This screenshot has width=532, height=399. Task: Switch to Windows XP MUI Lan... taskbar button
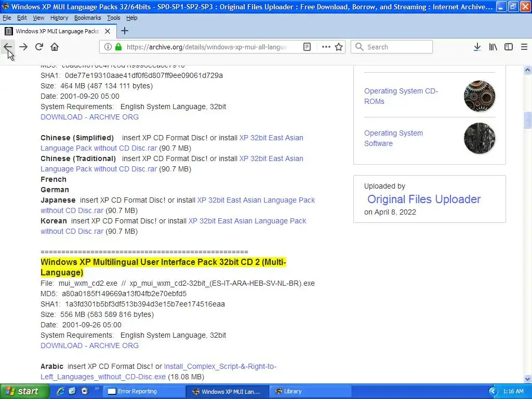(228, 392)
